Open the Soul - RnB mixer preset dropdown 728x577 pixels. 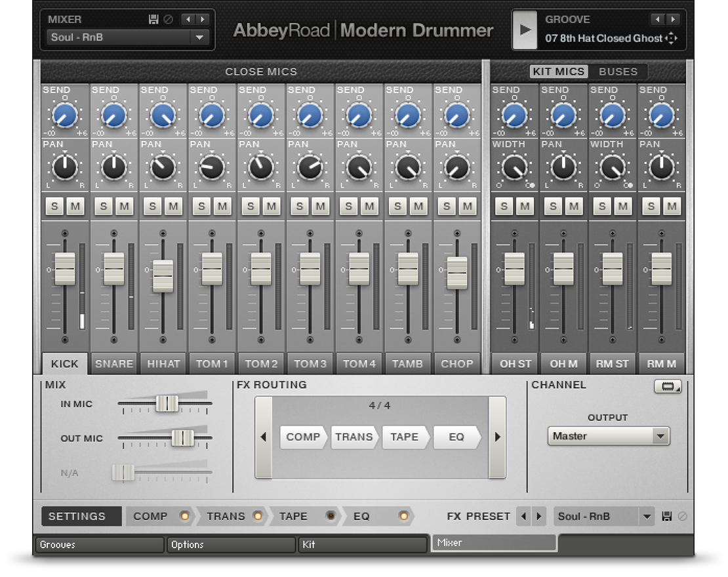pos(128,37)
